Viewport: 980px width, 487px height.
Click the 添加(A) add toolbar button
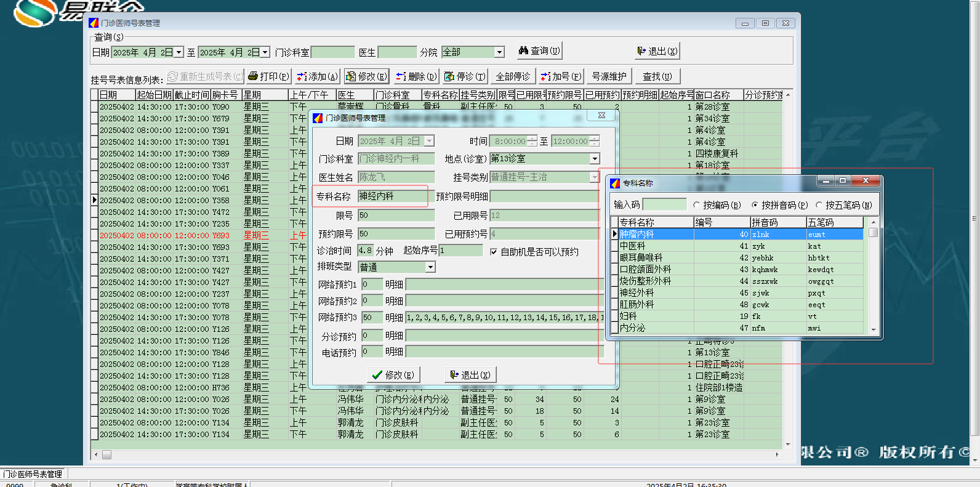click(317, 76)
